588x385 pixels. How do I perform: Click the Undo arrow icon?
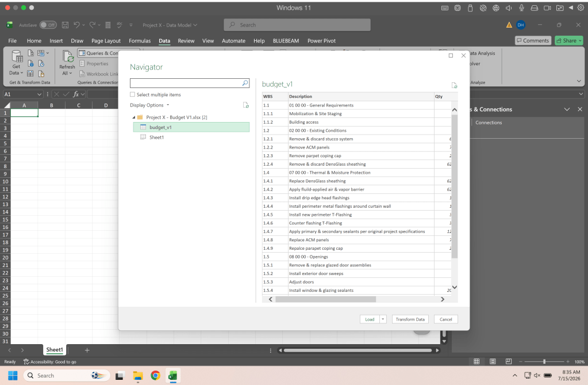pos(76,25)
